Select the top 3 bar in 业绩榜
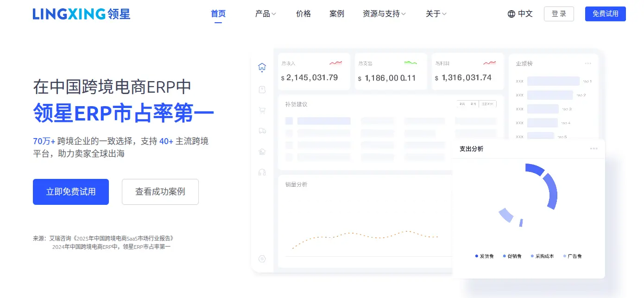Viewport: 644px width, 298px height. [543, 109]
